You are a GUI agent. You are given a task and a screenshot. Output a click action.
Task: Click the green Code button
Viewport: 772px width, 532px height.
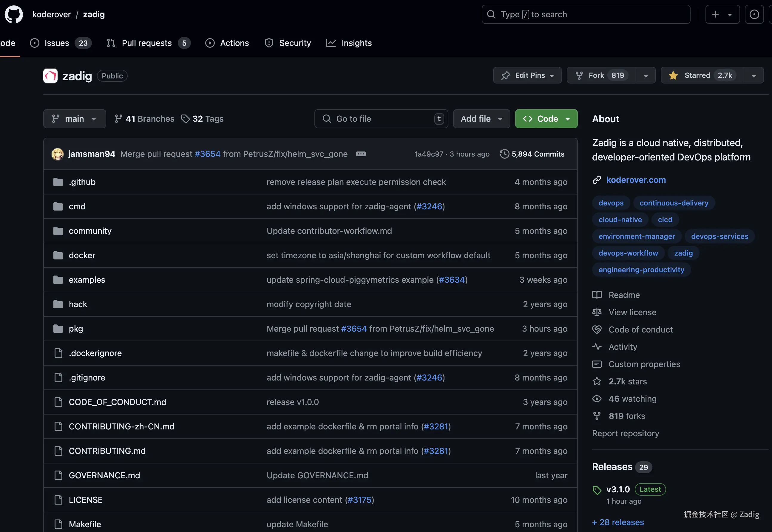point(546,119)
